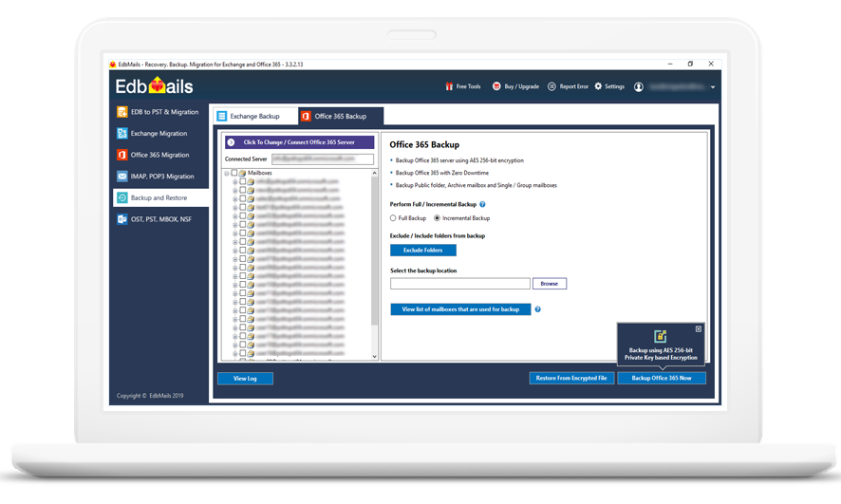This screenshot has height=504, width=841.
Task: Click To Change / Connect Office 365 Server
Action: [x=299, y=142]
